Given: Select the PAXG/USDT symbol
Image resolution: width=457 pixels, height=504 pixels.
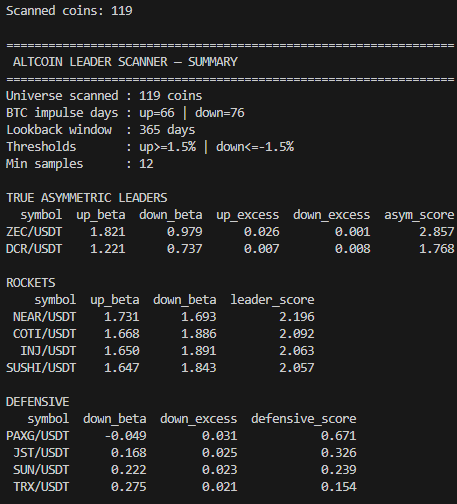Looking at the screenshot, I should [38, 436].
